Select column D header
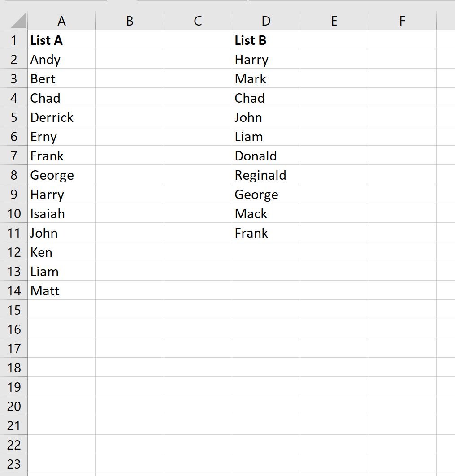This screenshot has height=476, width=455. 266,21
